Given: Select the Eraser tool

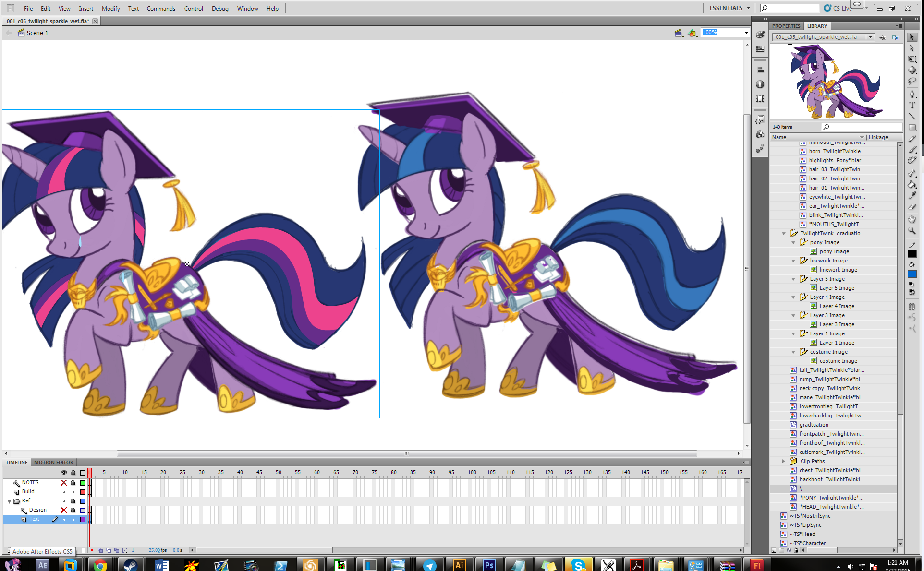Looking at the screenshot, I should pyautogui.click(x=912, y=207).
